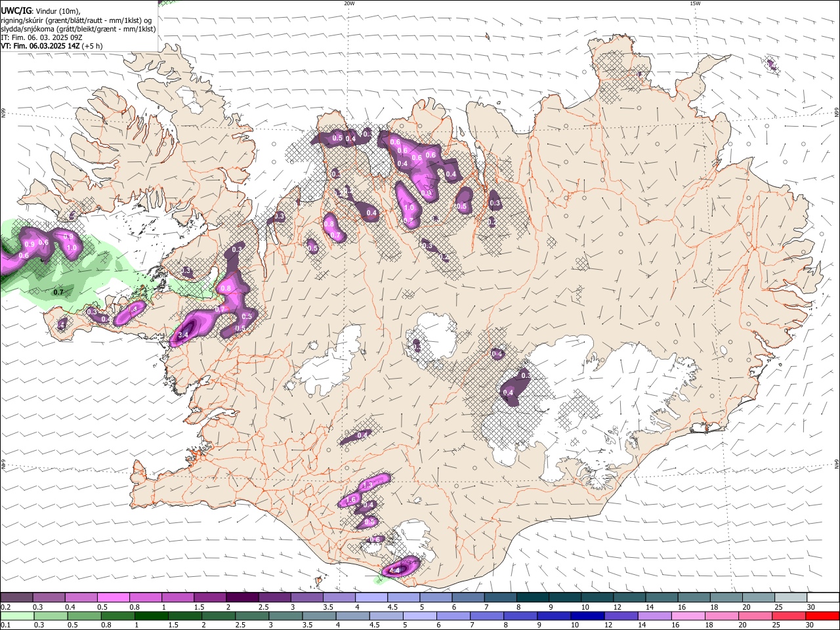840x630 pixels.
Task: Pick the white 30 swatch ending the snow scale
Action: [824, 598]
